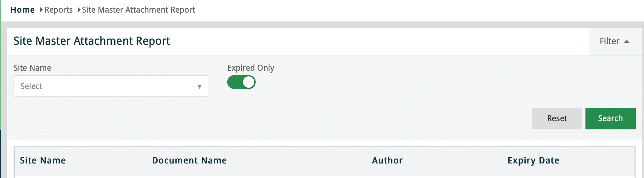Screen dimensions: 644x178
Task: Sort by Expiry Date column header
Action: [533, 160]
